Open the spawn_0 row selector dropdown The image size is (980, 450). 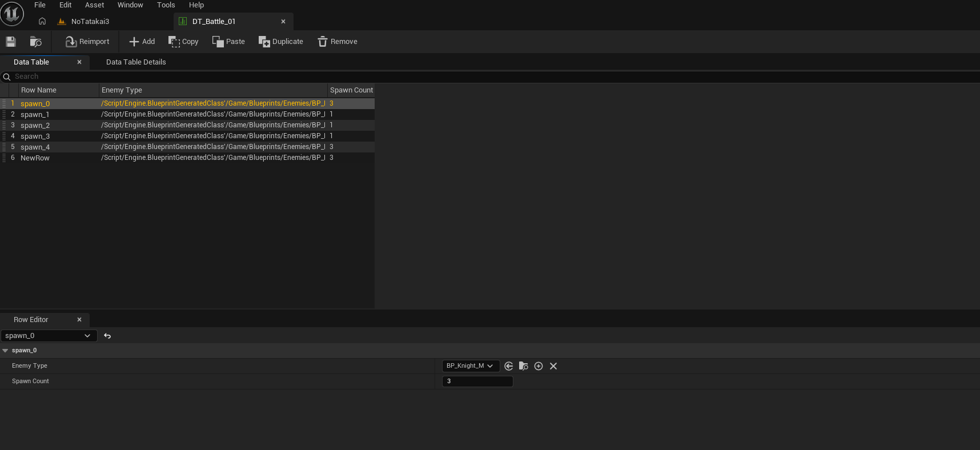[x=49, y=336]
